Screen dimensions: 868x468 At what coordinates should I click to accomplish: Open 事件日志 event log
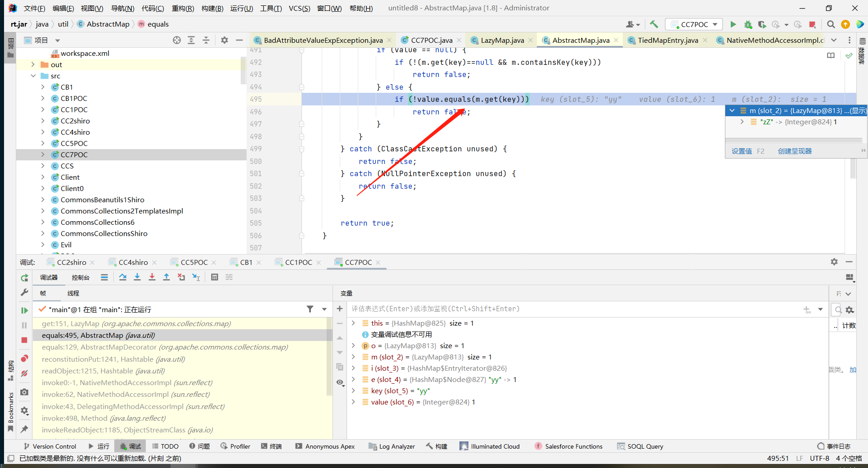834,446
